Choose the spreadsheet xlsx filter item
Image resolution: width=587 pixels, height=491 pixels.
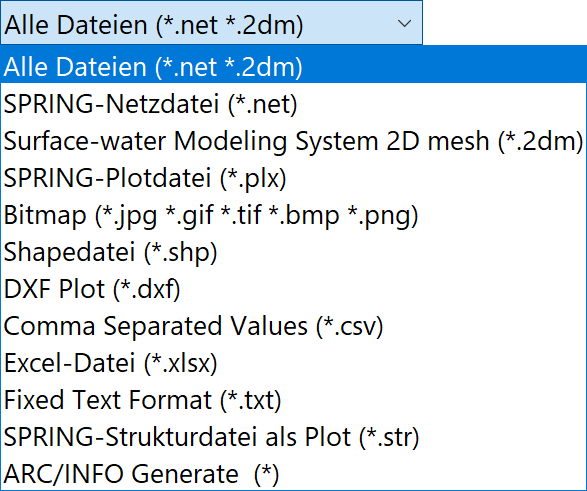coord(294,363)
